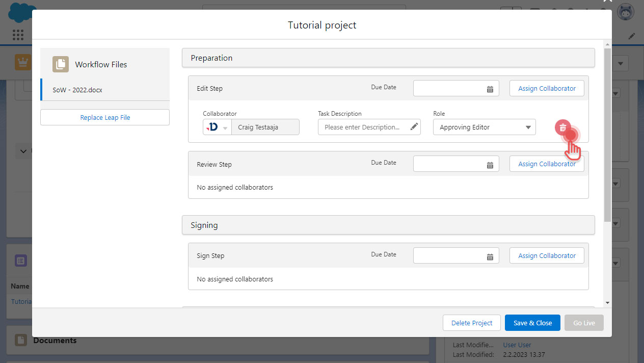Collapse the section using the left chevron
The width and height of the screenshot is (644, 363).
23,151
